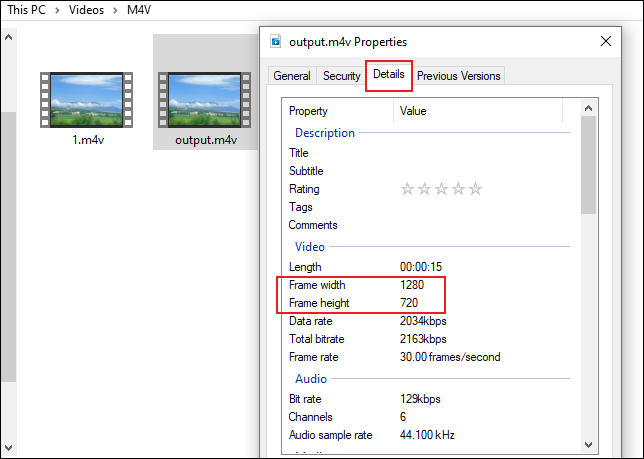Screen dimensions: 644x459
Task: Set the rating to three stars
Action: 442,189
